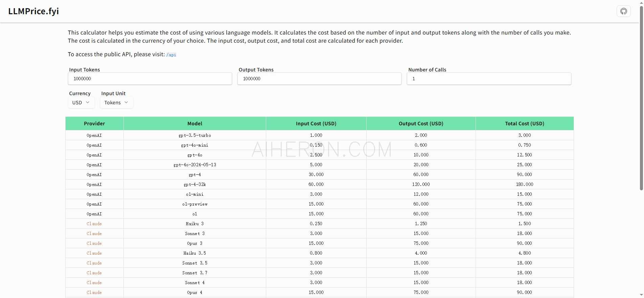The height and width of the screenshot is (298, 644).
Task: Open the /api link
Action: 171,55
